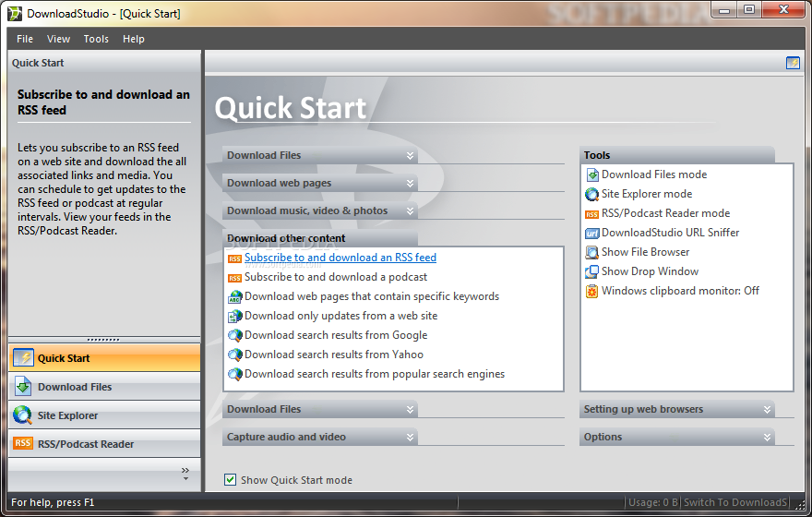
Task: Click Download Files mode link in Tools
Action: point(654,174)
